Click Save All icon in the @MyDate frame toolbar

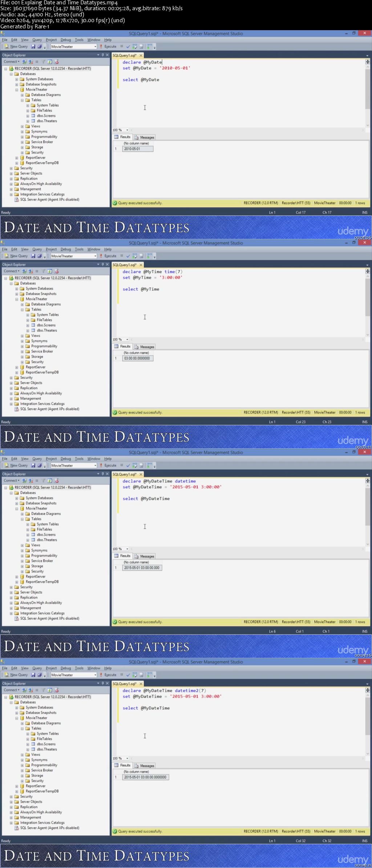pos(39,47)
